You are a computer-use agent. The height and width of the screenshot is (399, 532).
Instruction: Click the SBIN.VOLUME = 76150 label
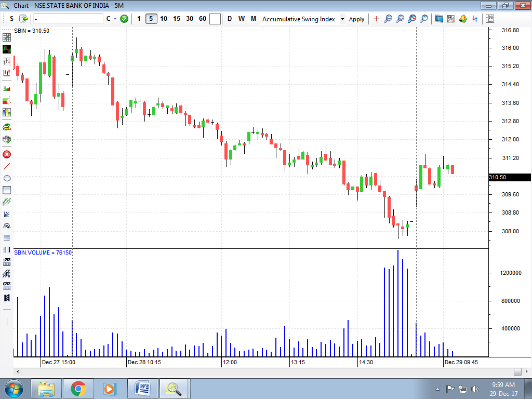coord(43,252)
